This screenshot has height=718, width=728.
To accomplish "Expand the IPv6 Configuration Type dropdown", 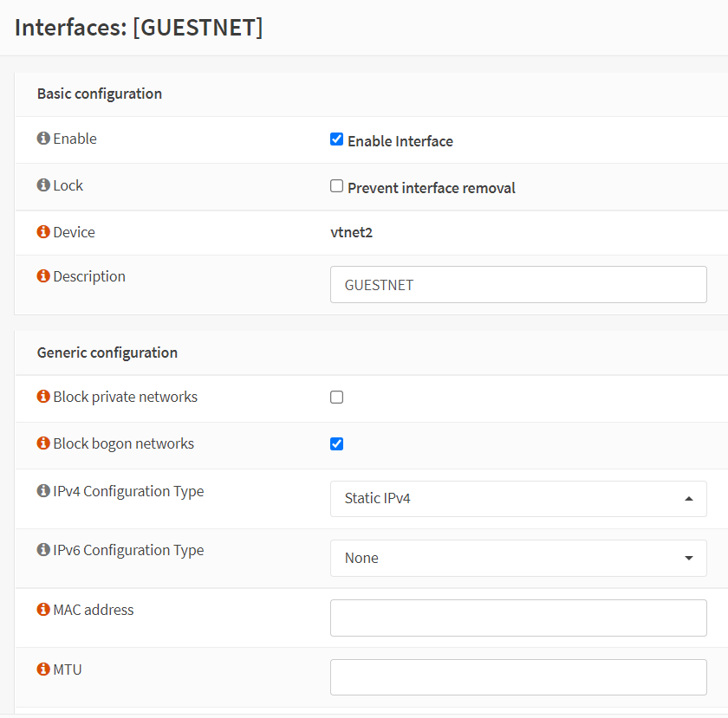I will click(517, 558).
